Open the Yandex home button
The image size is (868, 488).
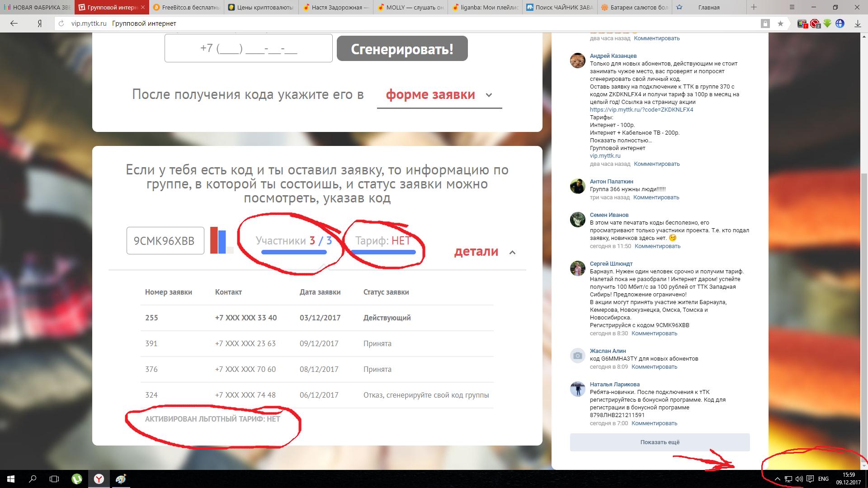coord(40,23)
